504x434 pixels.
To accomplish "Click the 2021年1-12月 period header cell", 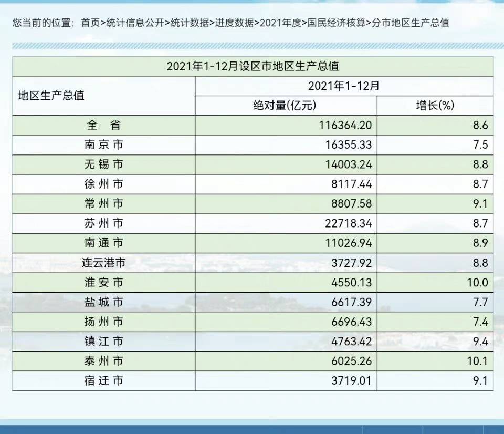I will [344, 86].
